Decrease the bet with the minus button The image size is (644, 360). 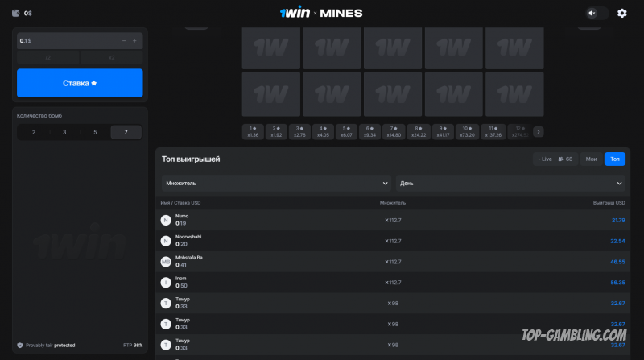[124, 41]
